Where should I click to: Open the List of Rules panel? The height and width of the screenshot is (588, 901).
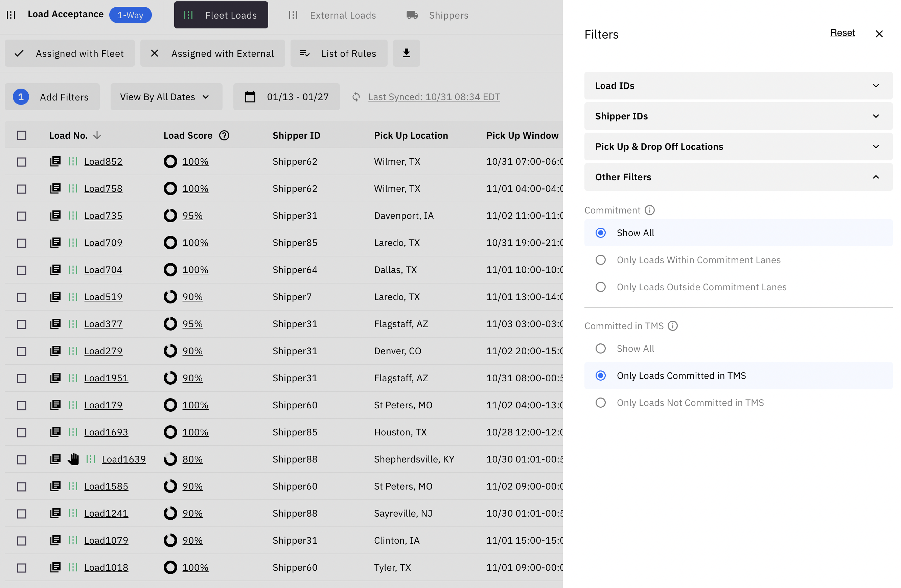click(x=339, y=53)
